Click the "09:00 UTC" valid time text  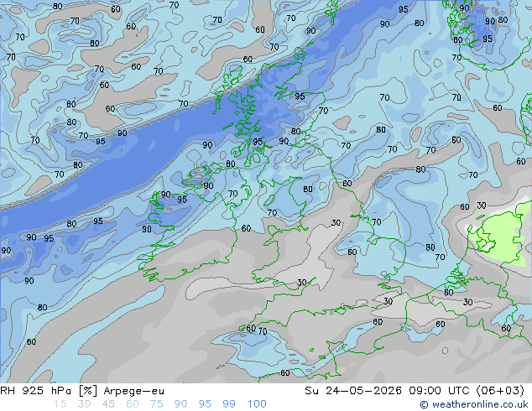[x=441, y=391]
